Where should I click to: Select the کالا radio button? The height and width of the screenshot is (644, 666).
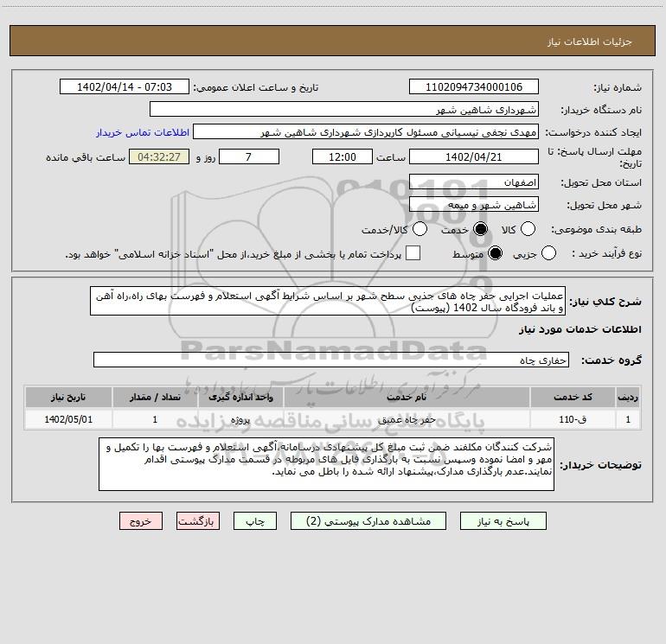[528, 229]
